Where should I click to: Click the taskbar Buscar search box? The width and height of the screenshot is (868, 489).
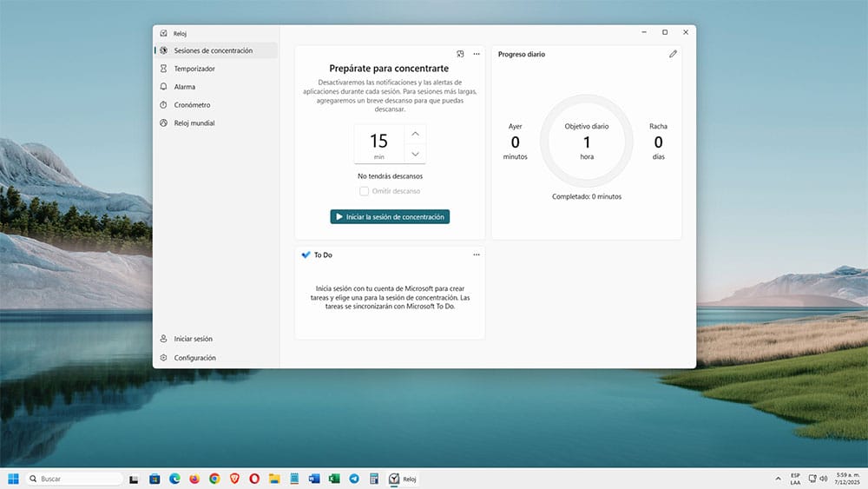pyautogui.click(x=74, y=479)
